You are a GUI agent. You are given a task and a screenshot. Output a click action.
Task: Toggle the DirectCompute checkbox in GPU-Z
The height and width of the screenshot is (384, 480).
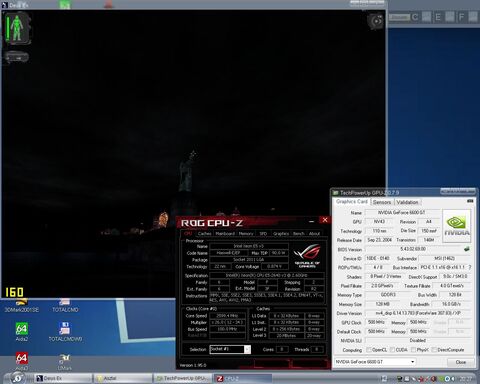pyautogui.click(x=434, y=350)
